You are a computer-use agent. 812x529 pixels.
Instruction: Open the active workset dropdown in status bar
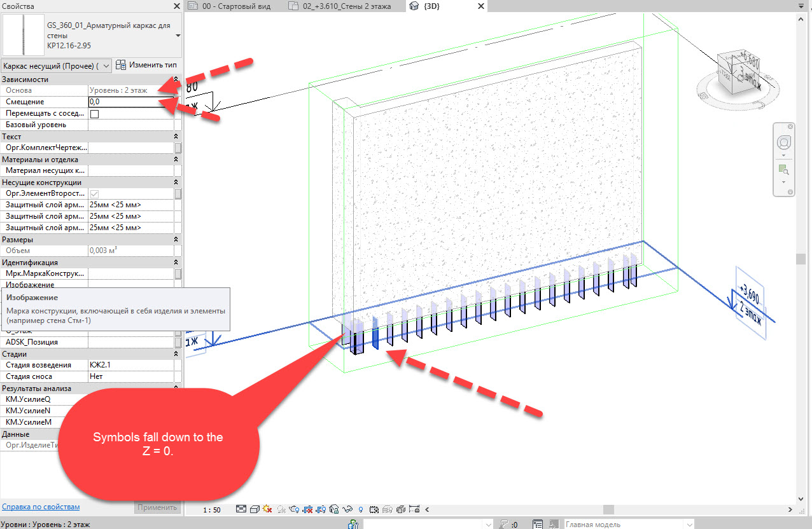coord(428,525)
